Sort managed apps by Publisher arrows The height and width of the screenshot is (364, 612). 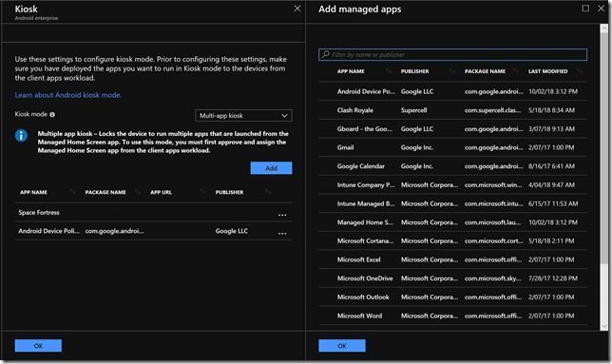[x=452, y=71]
